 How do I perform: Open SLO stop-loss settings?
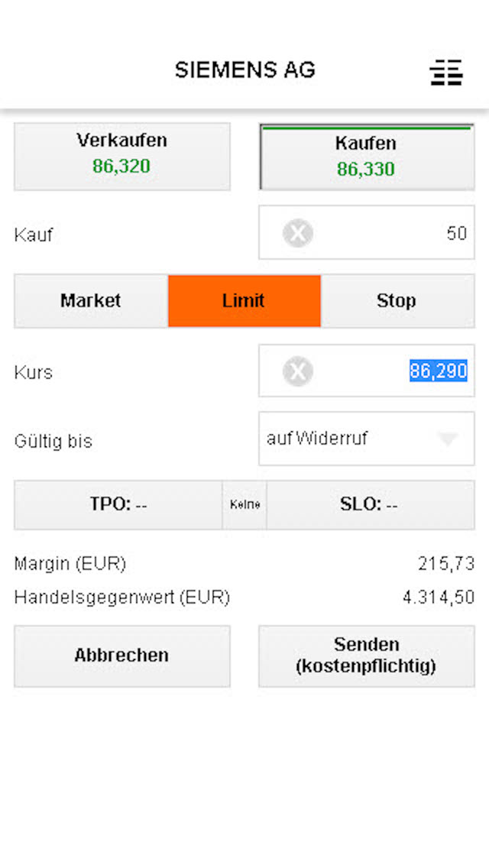coord(370,505)
